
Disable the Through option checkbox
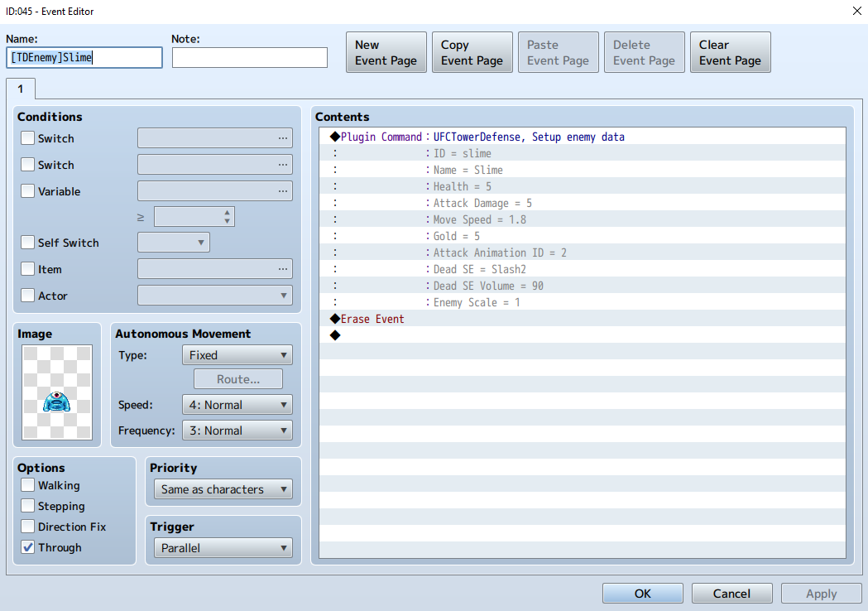pyautogui.click(x=27, y=547)
